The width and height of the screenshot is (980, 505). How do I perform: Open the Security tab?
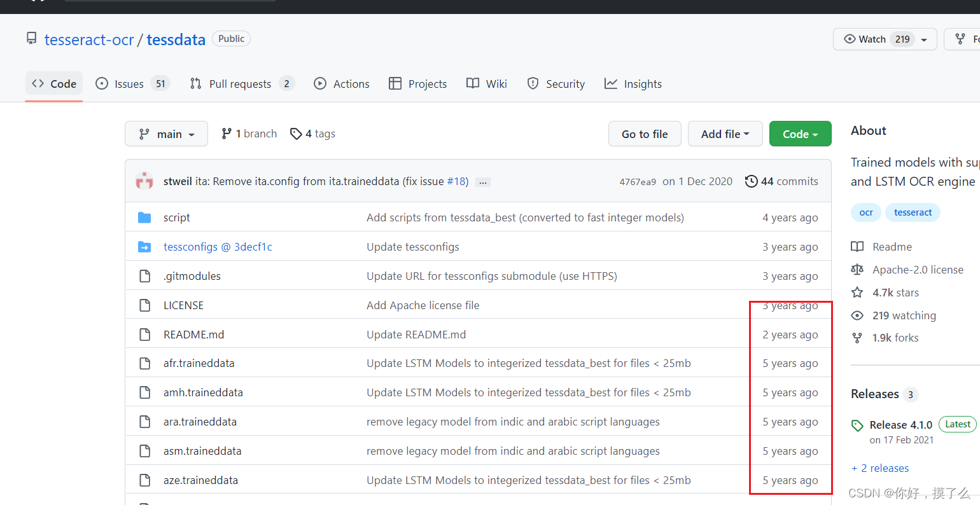point(556,84)
